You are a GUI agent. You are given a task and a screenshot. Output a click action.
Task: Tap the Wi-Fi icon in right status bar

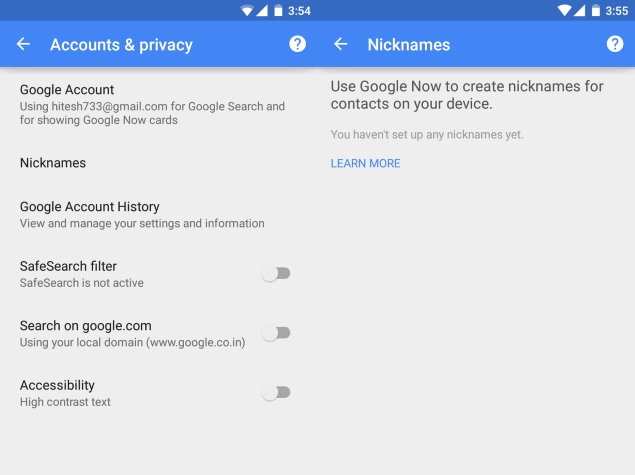pos(564,11)
